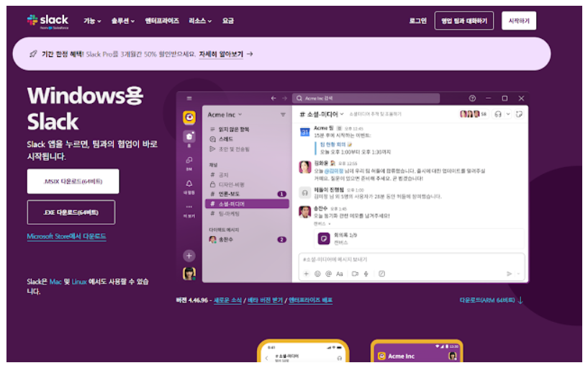Click the 시작하기 button
Image resolution: width=588 pixels, height=368 pixels.
click(519, 21)
